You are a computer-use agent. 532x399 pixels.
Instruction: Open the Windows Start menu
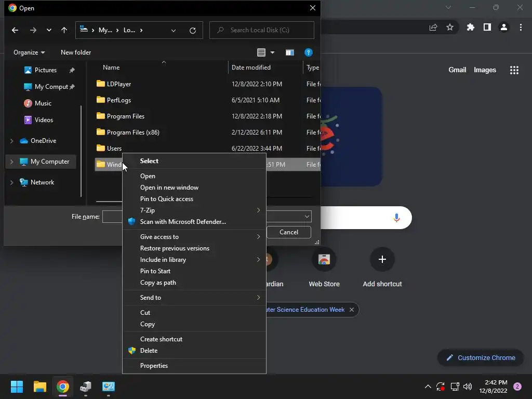(17, 387)
